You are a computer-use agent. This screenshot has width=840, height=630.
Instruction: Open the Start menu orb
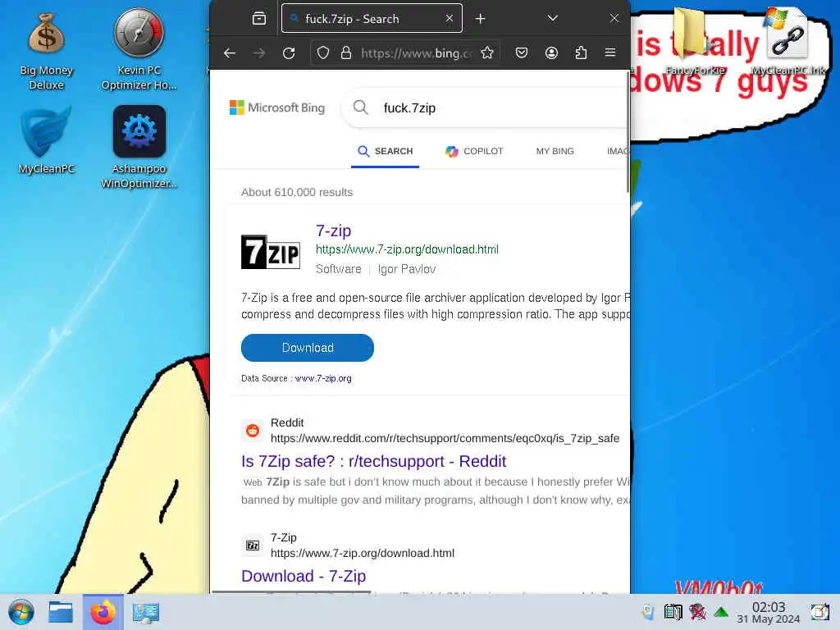coord(21,612)
